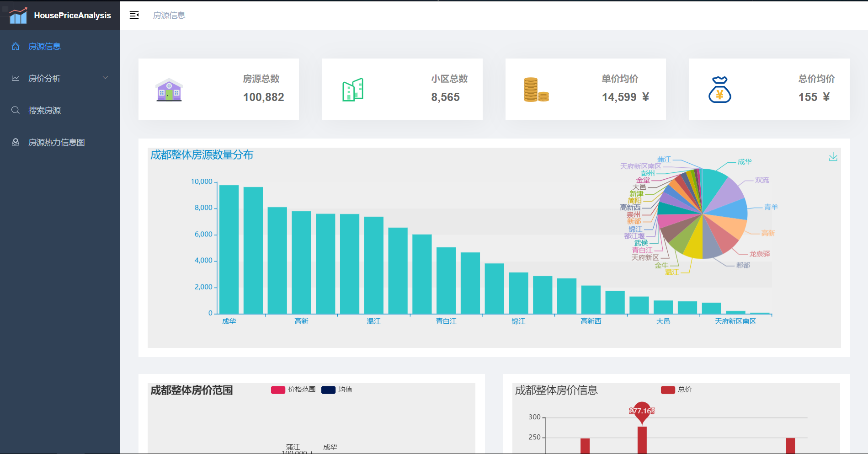
Task: Click the 成华 bar in the bar chart
Action: (x=229, y=249)
